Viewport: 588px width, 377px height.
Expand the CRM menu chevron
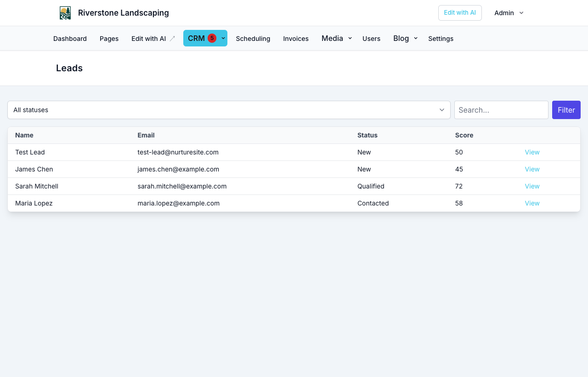point(223,38)
